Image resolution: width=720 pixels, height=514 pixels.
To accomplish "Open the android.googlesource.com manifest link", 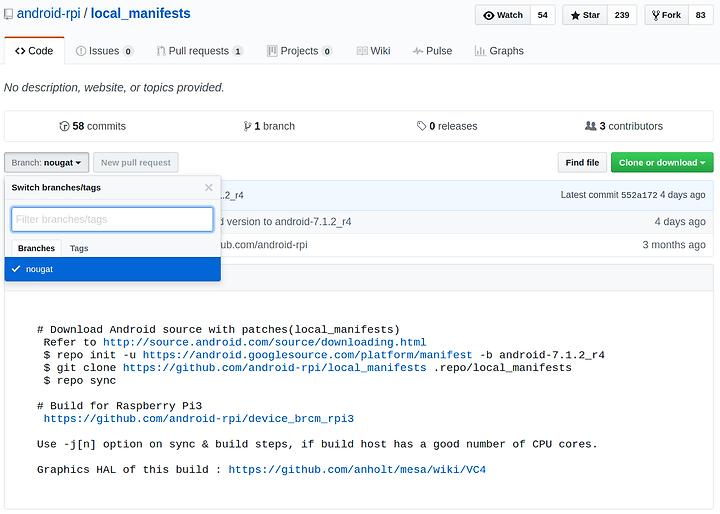I will pos(307,355).
